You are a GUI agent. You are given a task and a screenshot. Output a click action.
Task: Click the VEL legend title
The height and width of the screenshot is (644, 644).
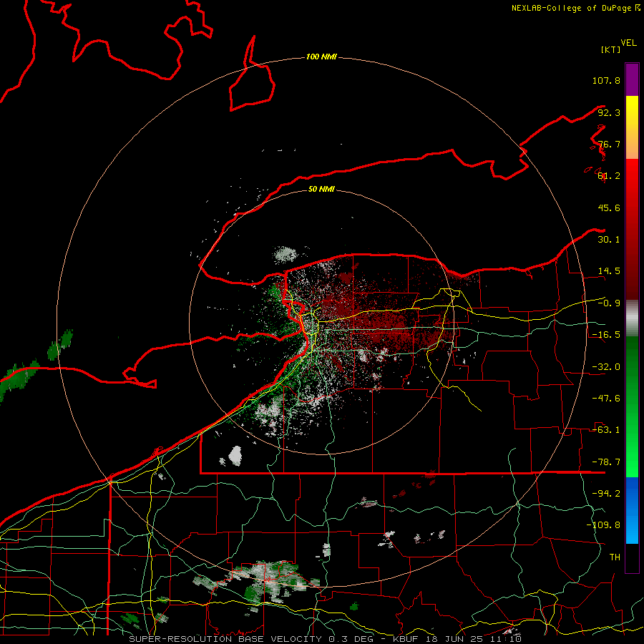coord(628,43)
